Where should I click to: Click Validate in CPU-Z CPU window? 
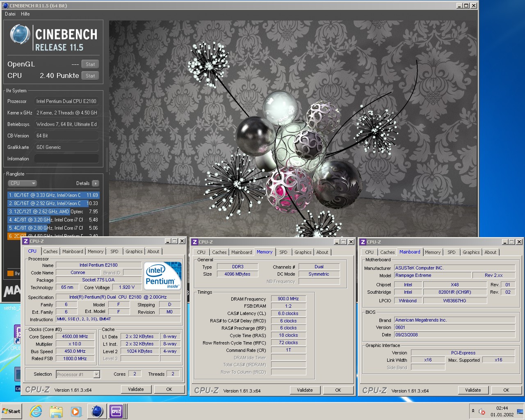(x=136, y=389)
